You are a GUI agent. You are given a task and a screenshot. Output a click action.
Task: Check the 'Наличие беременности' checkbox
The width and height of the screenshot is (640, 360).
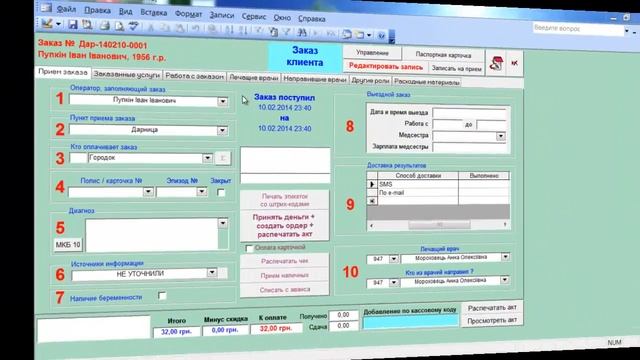(162, 296)
